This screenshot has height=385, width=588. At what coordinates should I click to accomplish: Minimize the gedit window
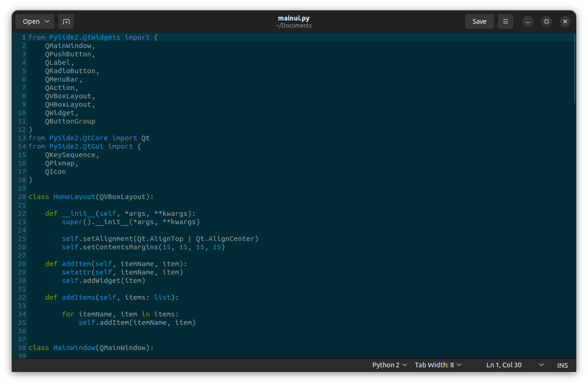tap(527, 21)
